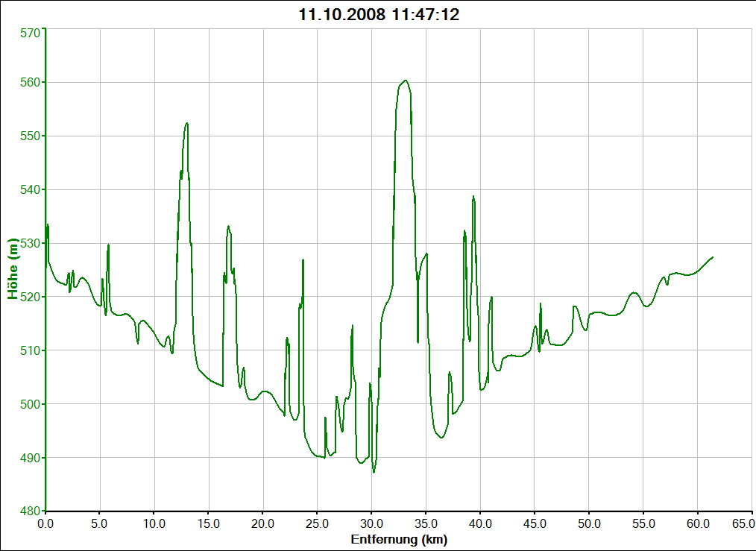Click the end point of the elevation line
Image resolution: width=756 pixels, height=551 pixels.
pyautogui.click(x=713, y=257)
